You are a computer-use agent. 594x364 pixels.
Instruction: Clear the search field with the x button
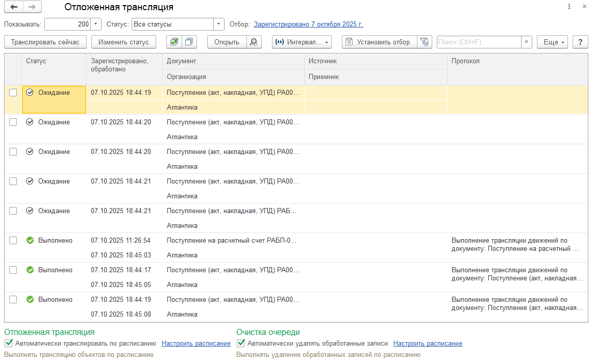click(x=527, y=42)
